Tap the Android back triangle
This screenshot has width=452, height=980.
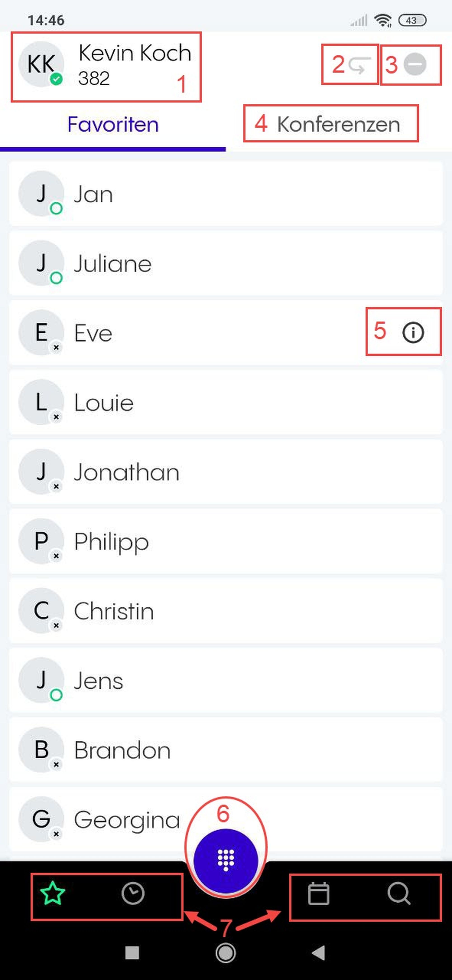pos(319,953)
